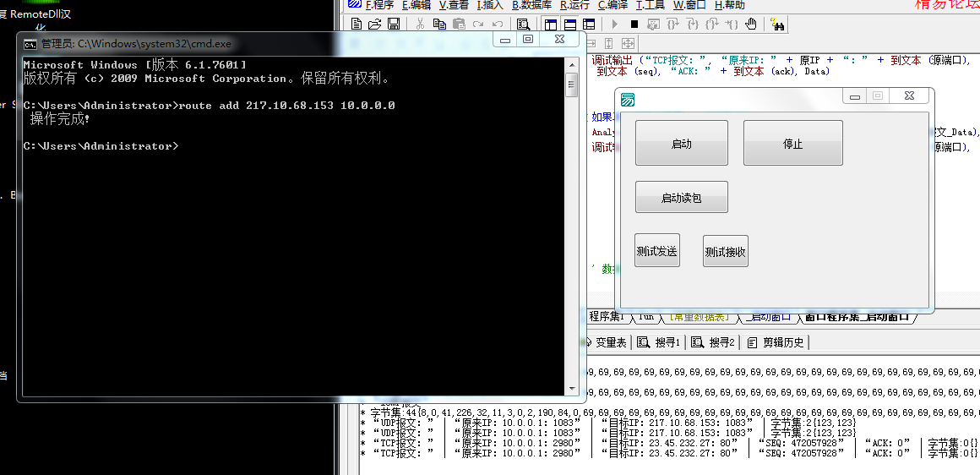The image size is (980, 475).
Task: Click cmd scrollbar down arrow
Action: pos(571,389)
